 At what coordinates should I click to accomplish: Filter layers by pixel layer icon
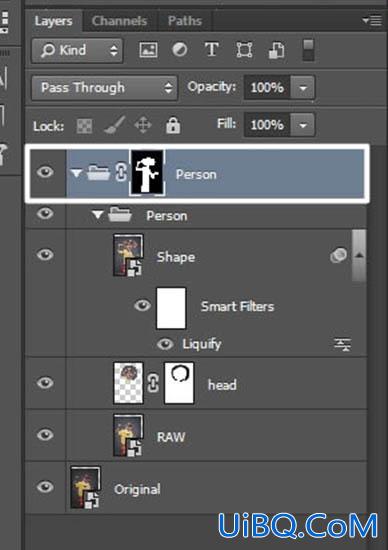[x=148, y=50]
